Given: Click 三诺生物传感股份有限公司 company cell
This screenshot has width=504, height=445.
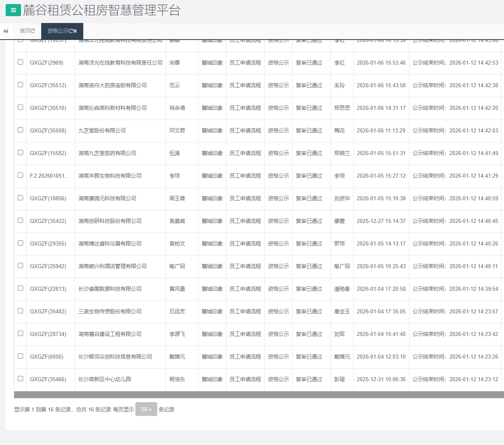Looking at the screenshot, I should click(110, 312).
